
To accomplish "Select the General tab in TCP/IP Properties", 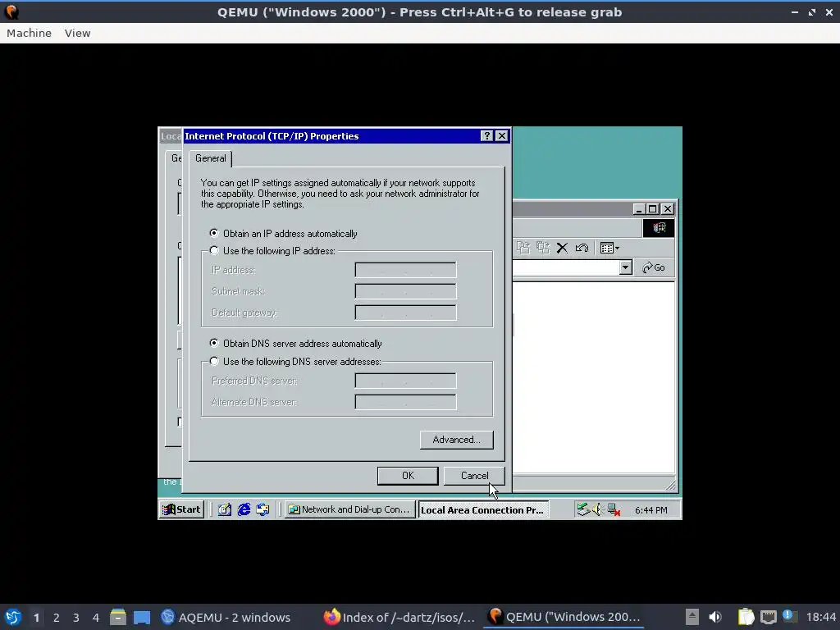I will tap(211, 158).
